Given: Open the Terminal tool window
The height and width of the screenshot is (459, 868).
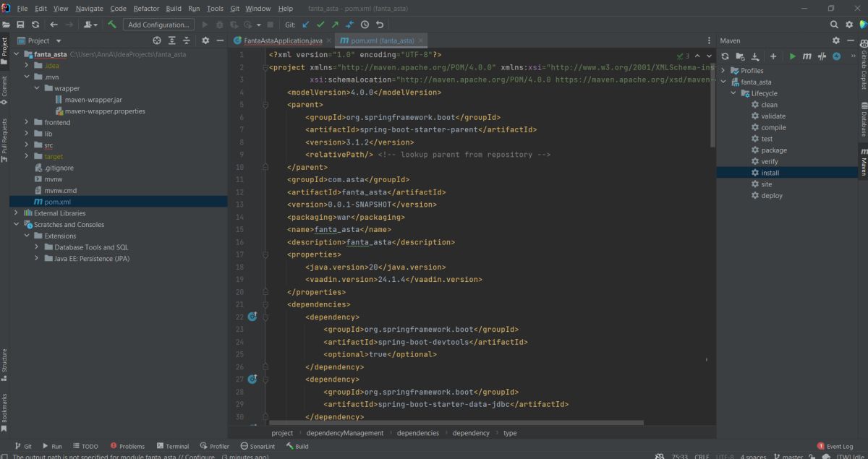Looking at the screenshot, I should point(172,446).
